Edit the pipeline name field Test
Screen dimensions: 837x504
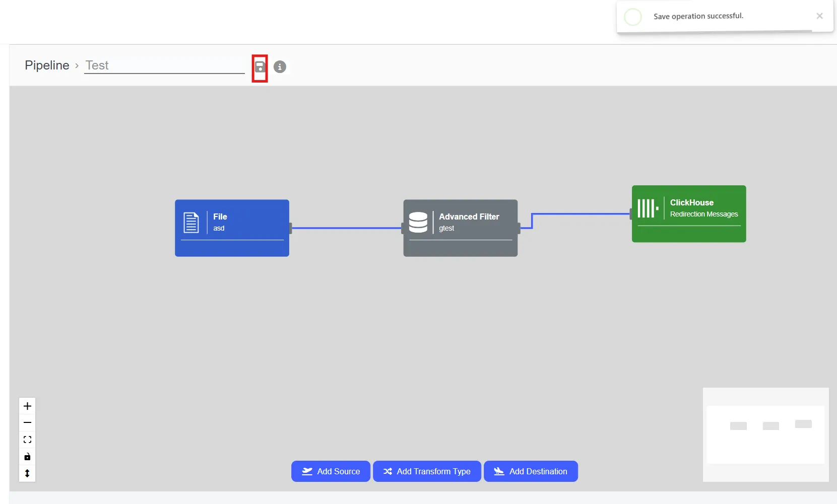point(164,65)
